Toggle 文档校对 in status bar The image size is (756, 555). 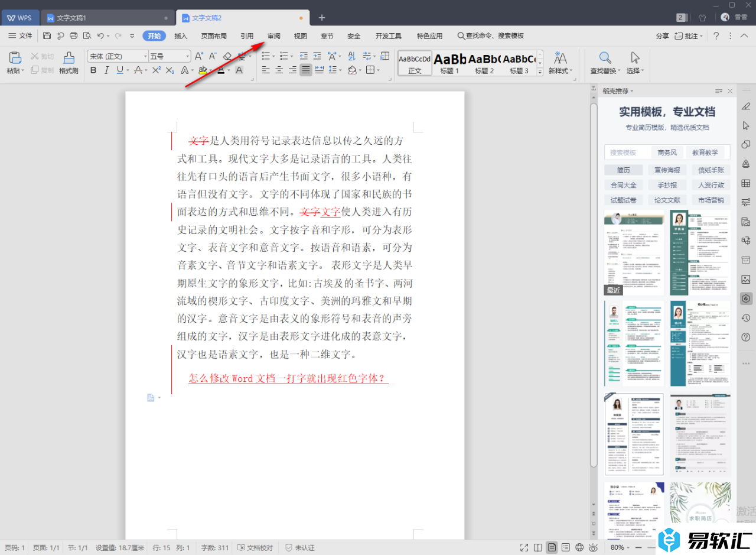click(x=256, y=548)
